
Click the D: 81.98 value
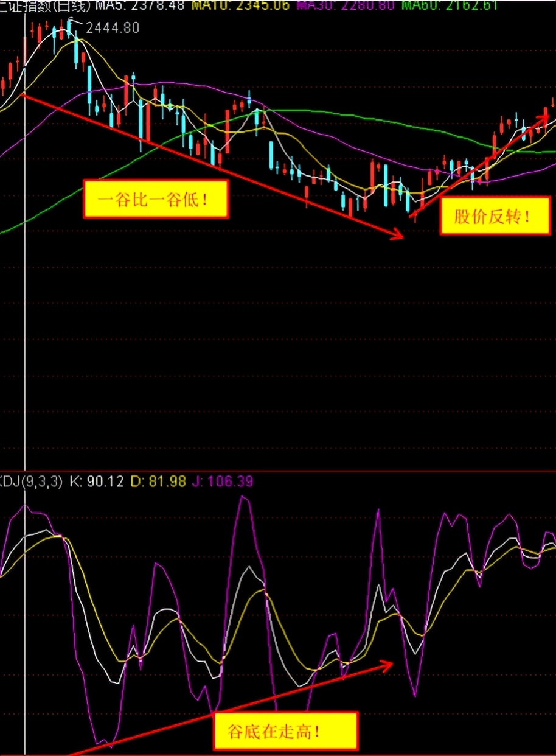pyautogui.click(x=158, y=481)
